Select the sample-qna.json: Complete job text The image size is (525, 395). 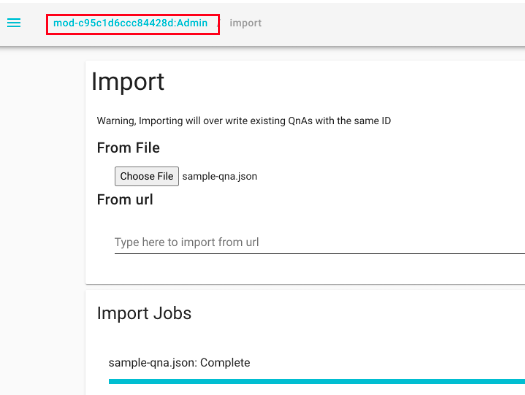(179, 363)
